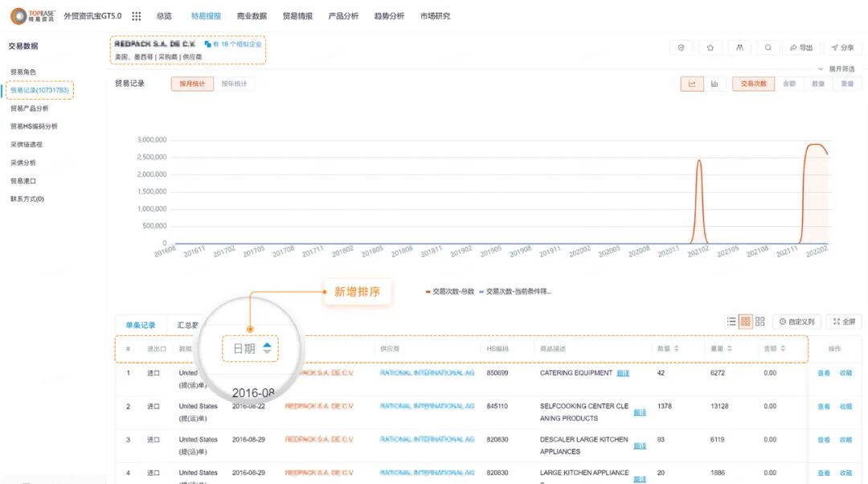Screen dimensions: 868x484
Task: Select the 重量 chart metric toggle
Action: [847, 84]
